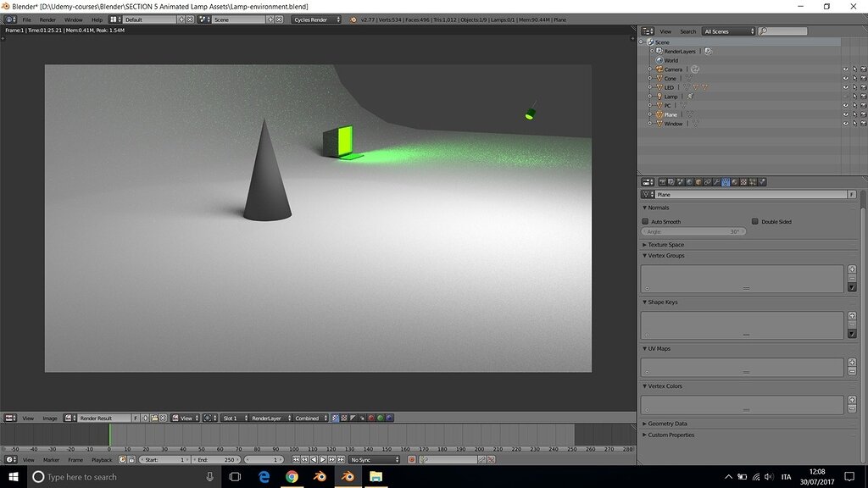Hide the Cone object in the outliner
The image size is (868, 488).
pyautogui.click(x=846, y=78)
